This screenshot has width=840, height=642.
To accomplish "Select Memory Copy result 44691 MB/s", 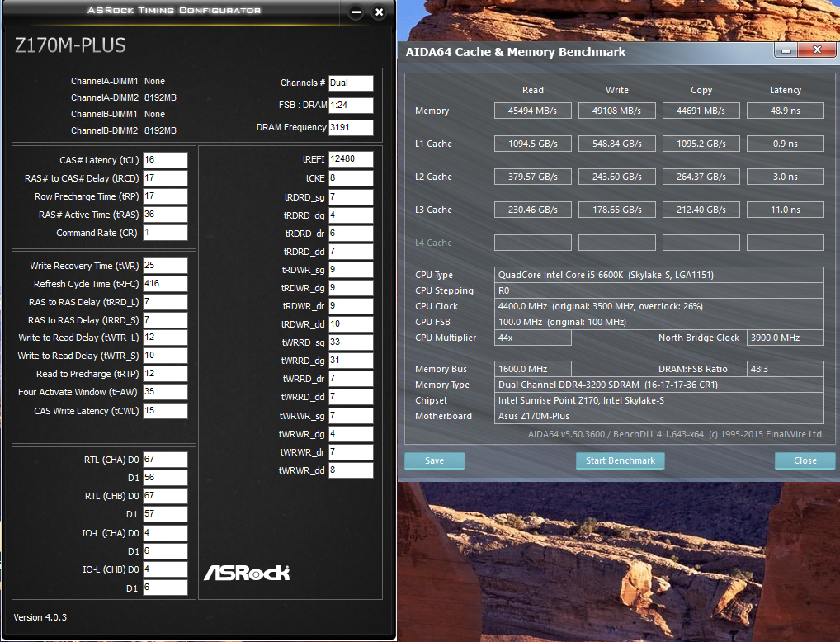I will point(701,111).
